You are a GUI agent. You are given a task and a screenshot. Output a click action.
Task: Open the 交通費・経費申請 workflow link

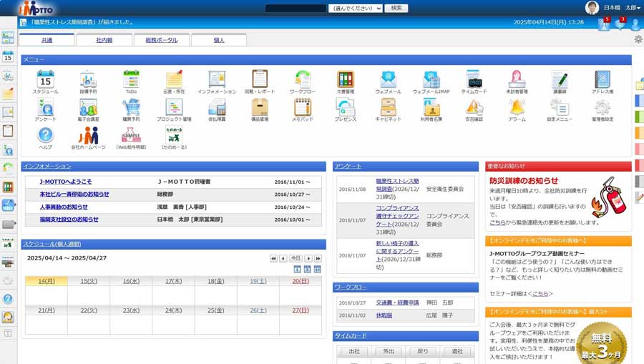[397, 302]
